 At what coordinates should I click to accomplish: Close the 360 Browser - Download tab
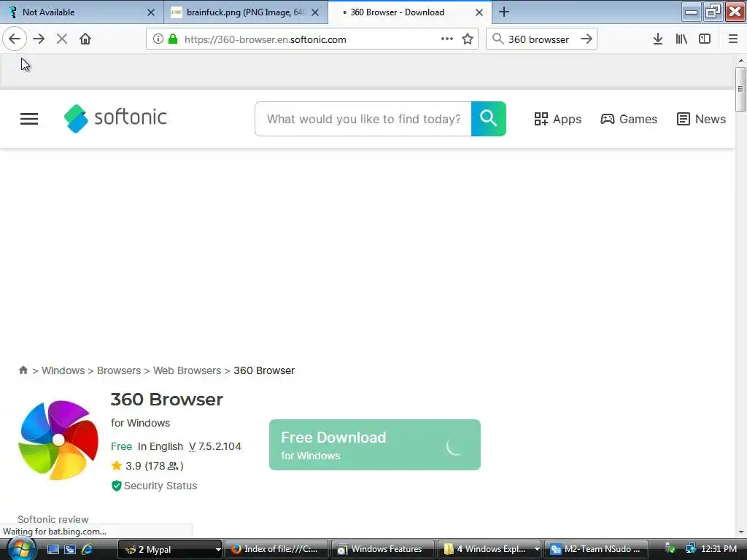(x=479, y=12)
